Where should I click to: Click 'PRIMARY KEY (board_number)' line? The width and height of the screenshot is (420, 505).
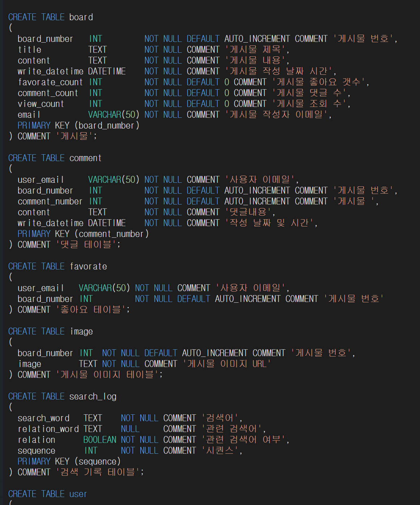point(78,125)
